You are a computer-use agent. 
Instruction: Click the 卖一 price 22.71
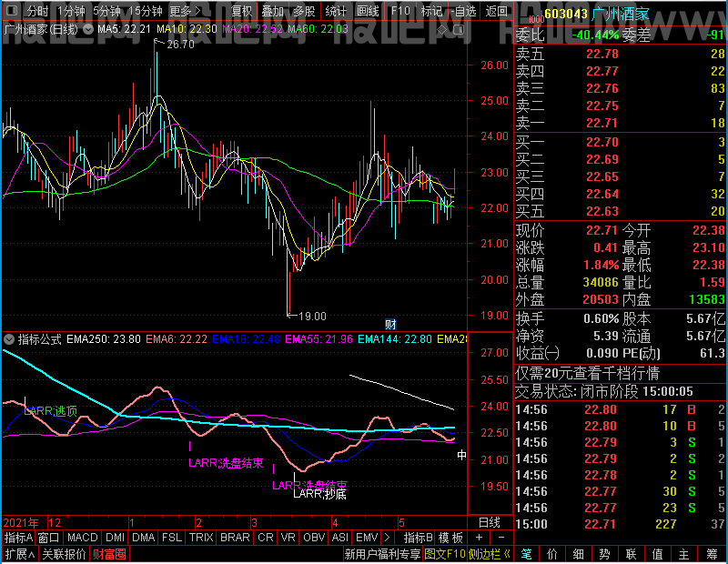tap(602, 123)
